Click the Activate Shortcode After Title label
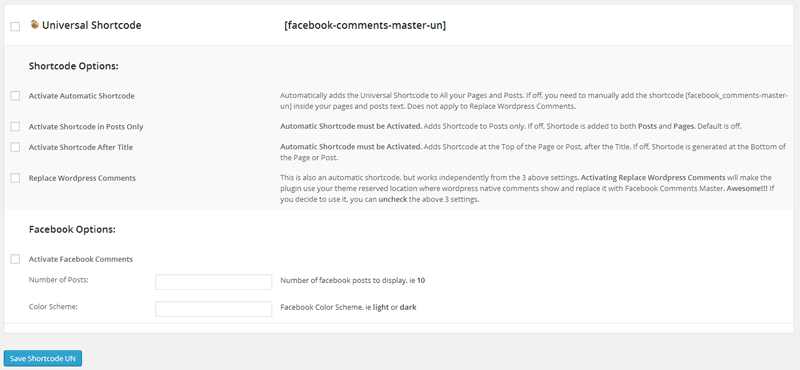The height and width of the screenshot is (370, 800). point(81,147)
